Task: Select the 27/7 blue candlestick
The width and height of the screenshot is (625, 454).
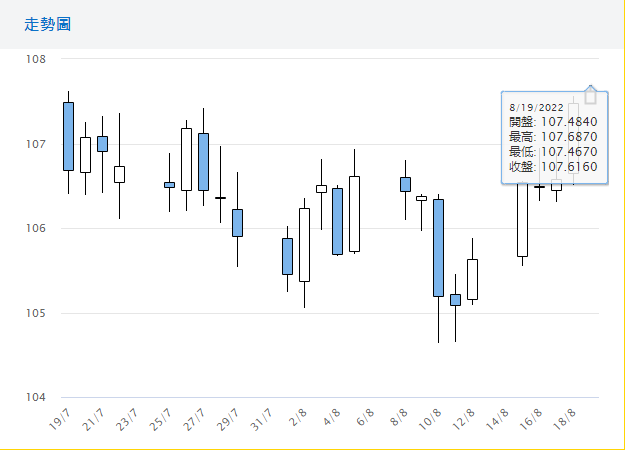Action: tap(203, 161)
